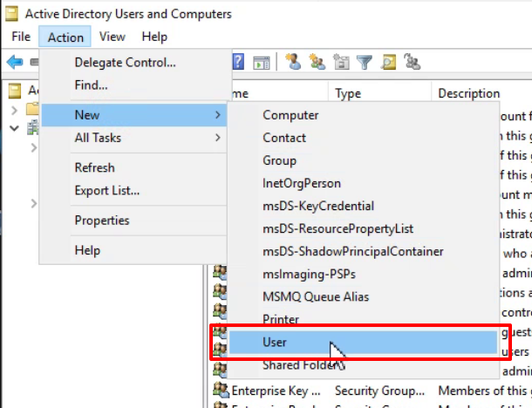Click the action pane toolbar icon
This screenshot has width=532, height=408.
[x=262, y=63]
